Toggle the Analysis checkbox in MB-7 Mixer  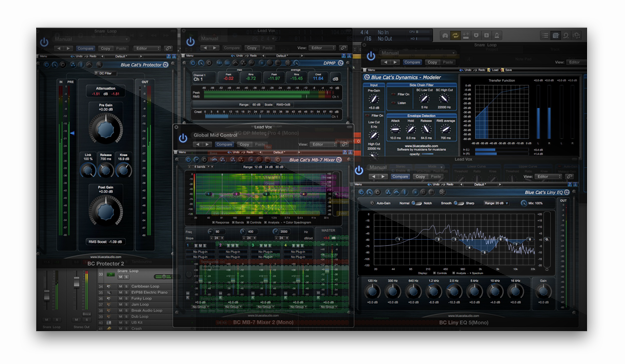click(265, 222)
